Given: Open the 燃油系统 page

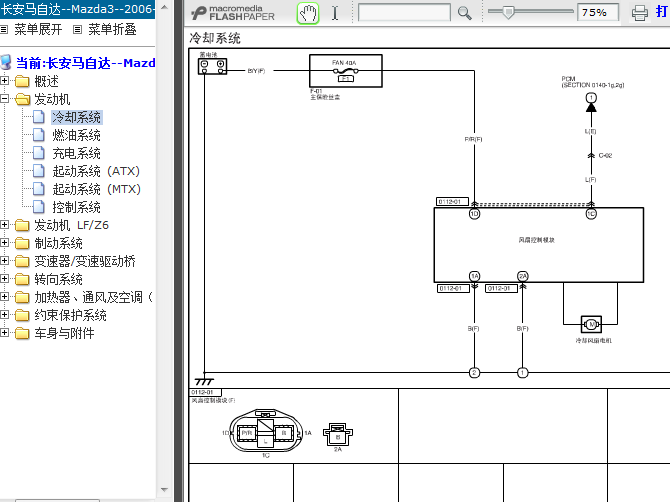Looking at the screenshot, I should pos(76,135).
